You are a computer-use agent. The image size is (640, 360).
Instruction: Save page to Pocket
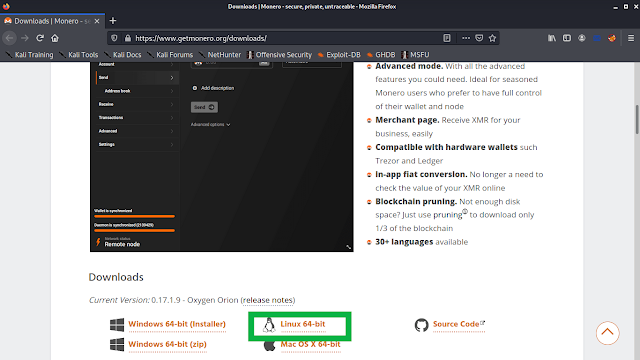point(479,38)
